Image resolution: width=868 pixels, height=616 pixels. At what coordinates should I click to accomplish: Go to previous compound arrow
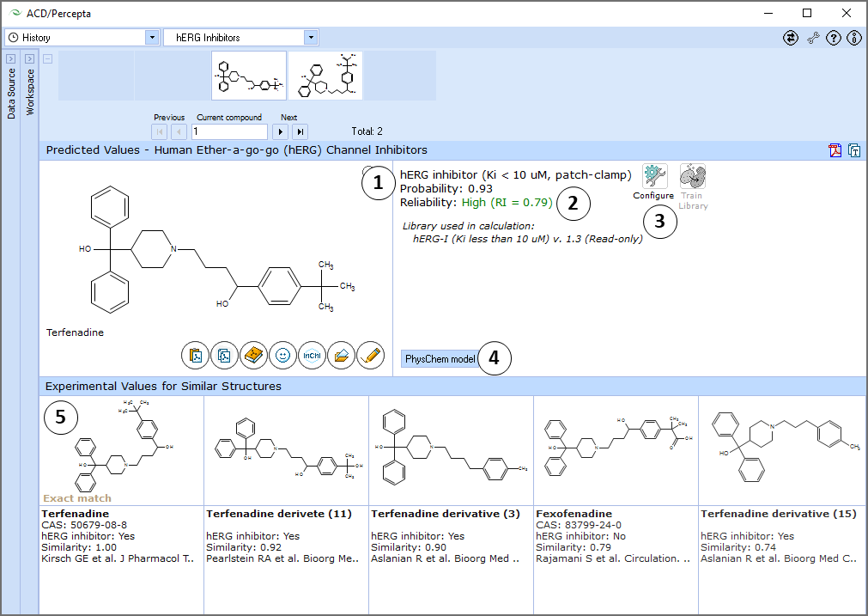click(179, 131)
